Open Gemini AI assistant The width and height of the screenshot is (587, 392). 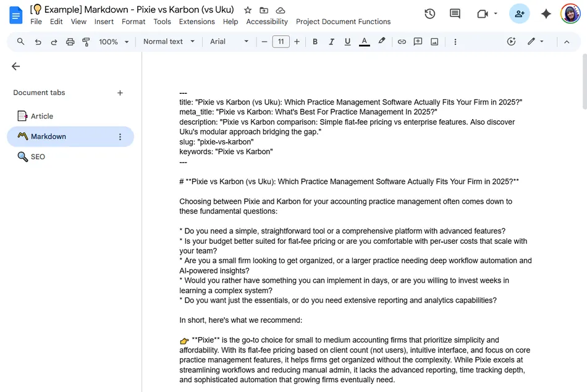(x=546, y=13)
